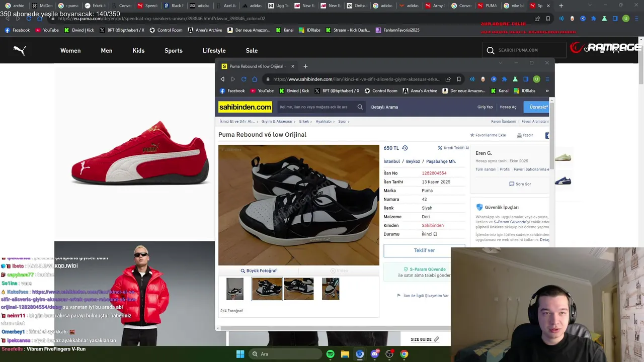This screenshot has width=644, height=362.
Task: Click home icon in sahibinden browser toolbar
Action: pos(255,79)
